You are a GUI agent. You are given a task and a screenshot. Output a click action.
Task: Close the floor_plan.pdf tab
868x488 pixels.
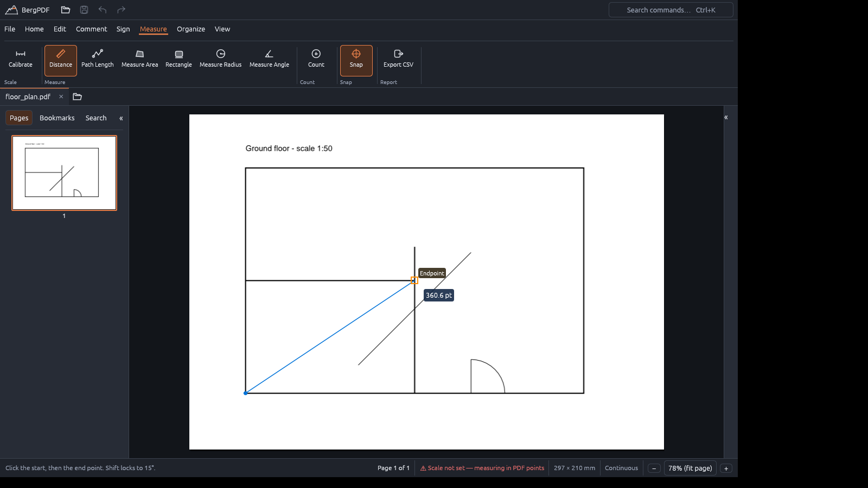[61, 97]
